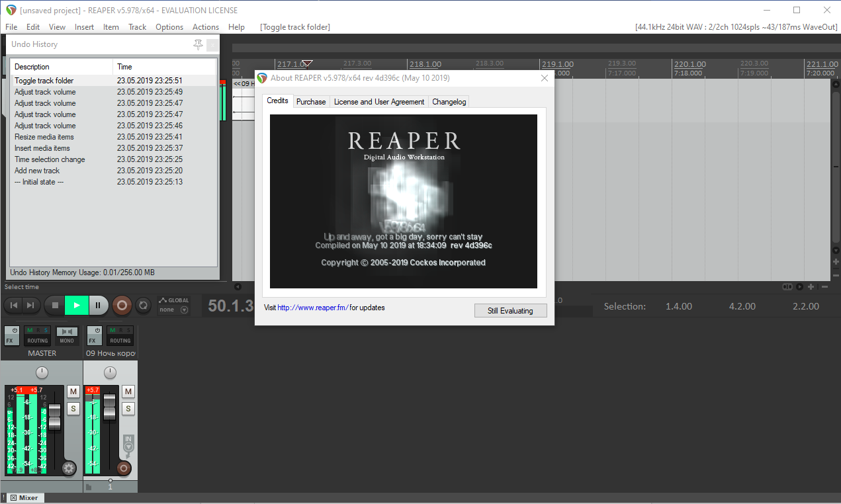Image resolution: width=841 pixels, height=504 pixels.
Task: Sort Undo History by Time column
Action: (x=165, y=67)
